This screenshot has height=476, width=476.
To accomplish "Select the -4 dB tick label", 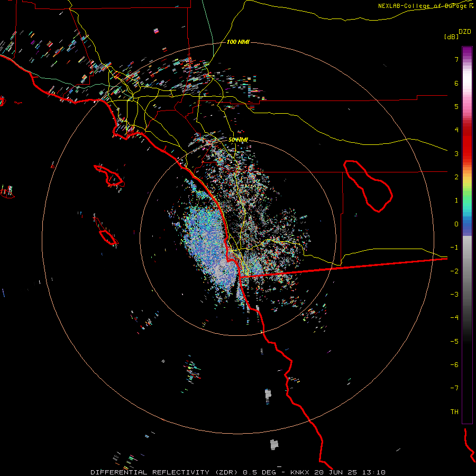I will tap(454, 318).
